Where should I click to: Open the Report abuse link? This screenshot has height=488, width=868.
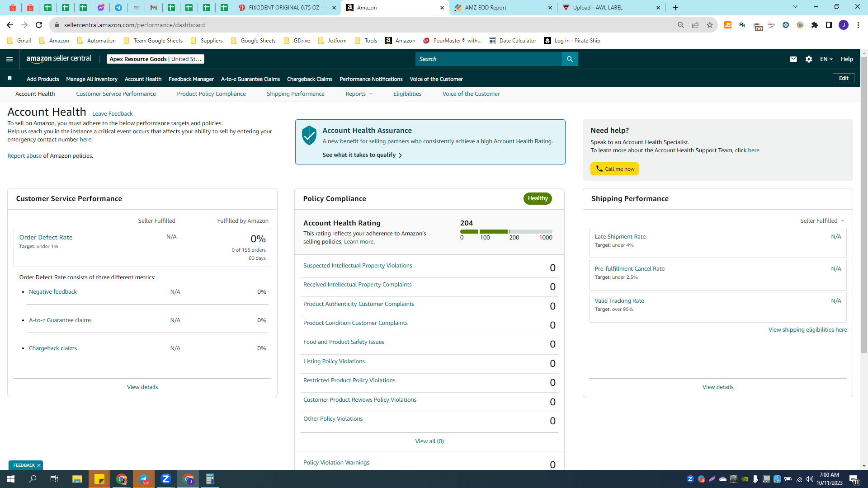[24, 156]
